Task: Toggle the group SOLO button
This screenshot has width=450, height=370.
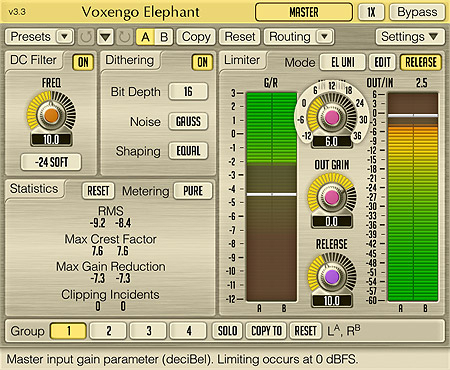Action: 227,331
